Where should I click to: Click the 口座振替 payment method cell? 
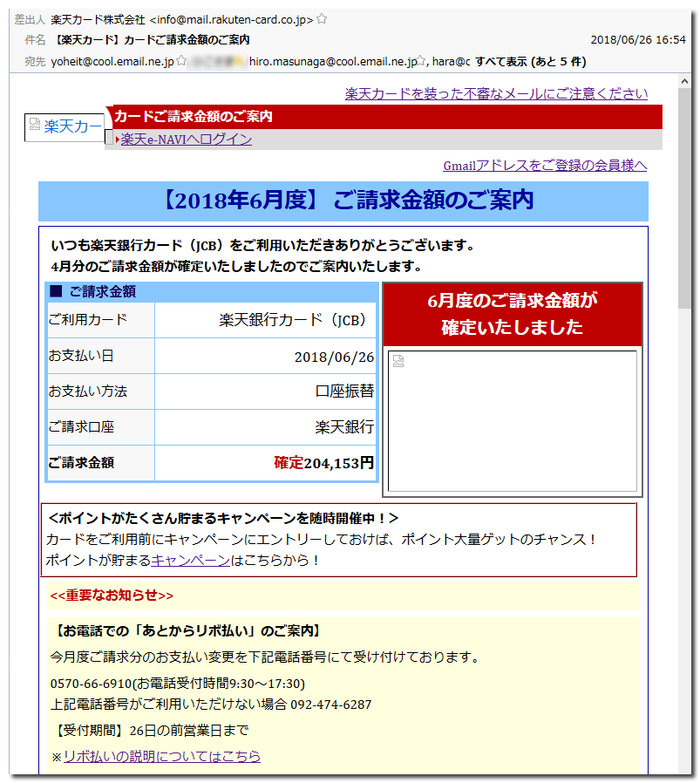(265, 391)
